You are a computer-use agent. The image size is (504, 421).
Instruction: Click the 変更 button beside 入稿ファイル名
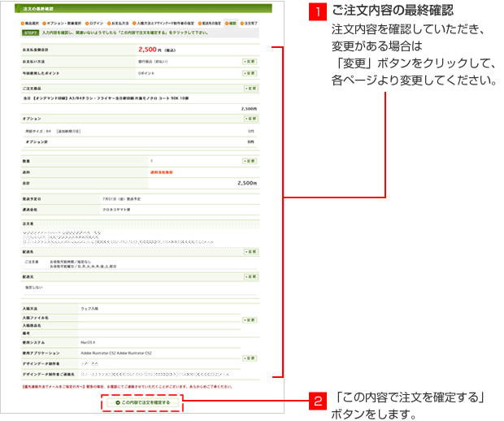(250, 322)
